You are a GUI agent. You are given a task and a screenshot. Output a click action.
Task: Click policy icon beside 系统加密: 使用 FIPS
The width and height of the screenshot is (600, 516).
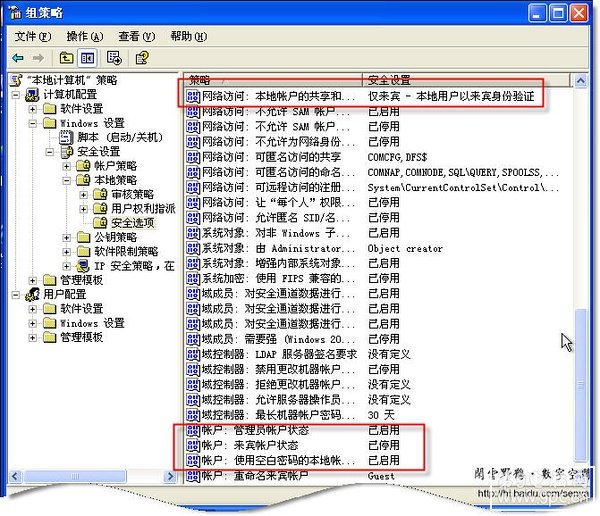tap(193, 278)
